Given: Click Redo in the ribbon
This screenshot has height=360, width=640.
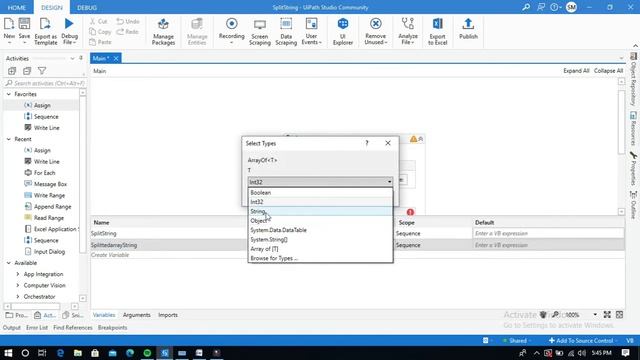Looking at the screenshot, I should click(x=128, y=31).
